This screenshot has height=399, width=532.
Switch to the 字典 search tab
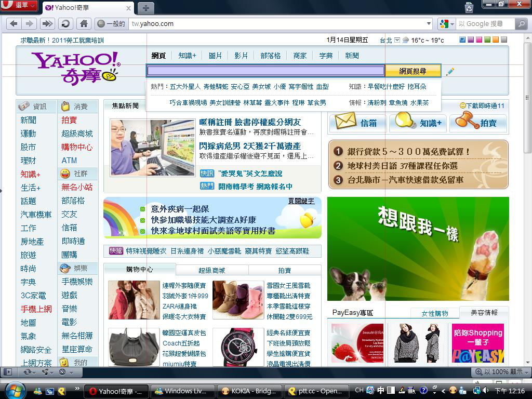pos(326,56)
